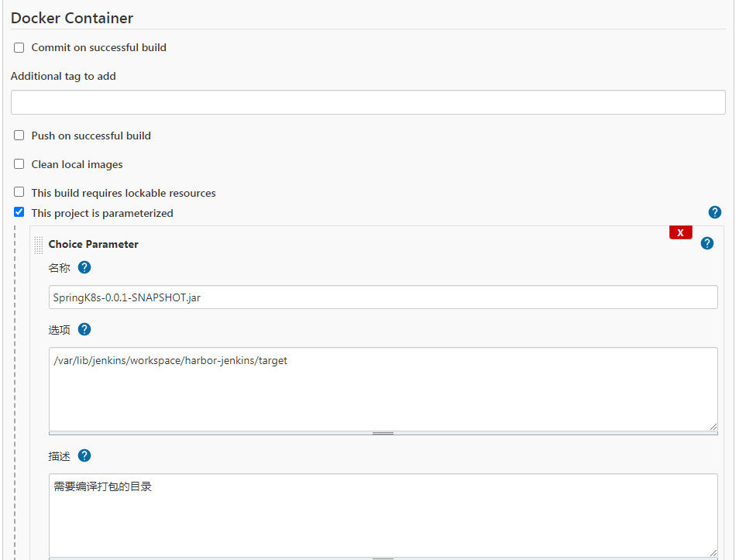Click the 'Additional tag to add' field

368,102
